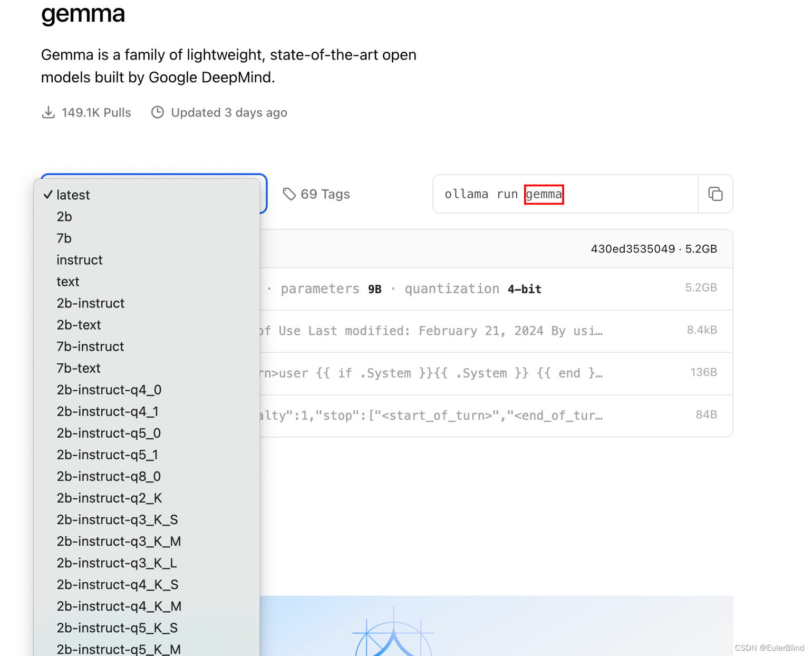Click the '84B' file size value

tap(706, 414)
